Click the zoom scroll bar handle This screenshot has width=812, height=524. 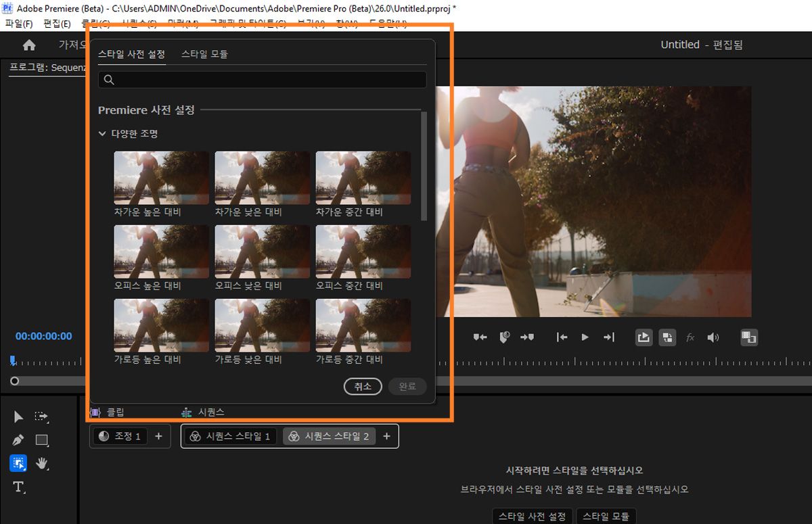(x=14, y=381)
